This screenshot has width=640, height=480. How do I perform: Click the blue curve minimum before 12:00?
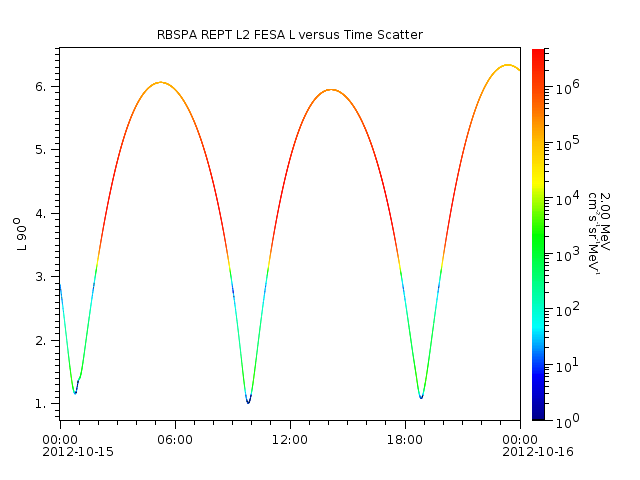(248, 401)
